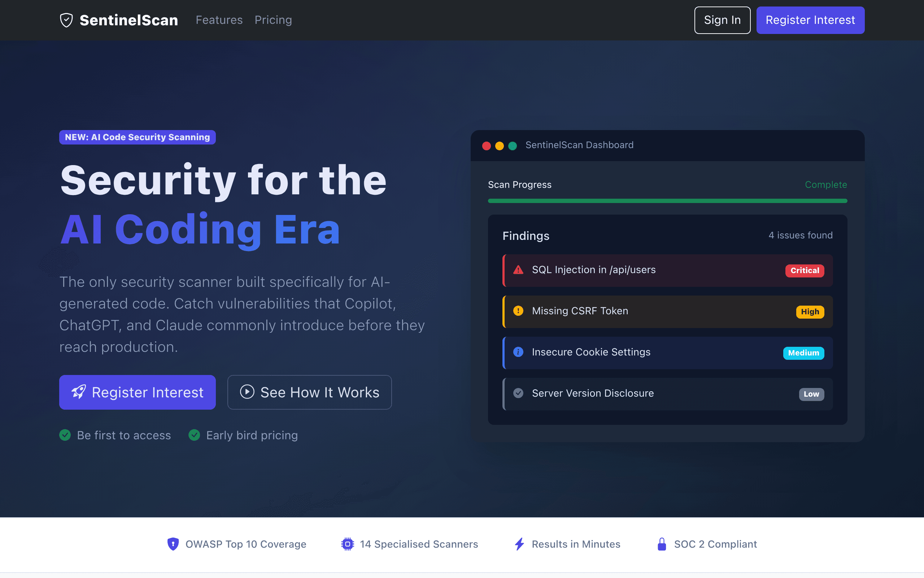Click the green check beside Early bird pricing
This screenshot has height=578, width=924.
point(194,435)
